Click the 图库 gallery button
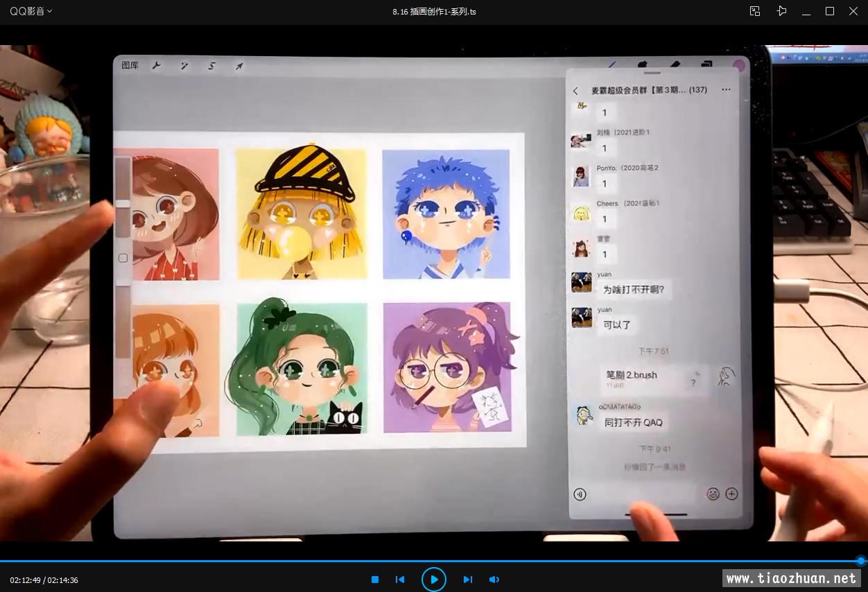868x592 pixels. (x=130, y=65)
